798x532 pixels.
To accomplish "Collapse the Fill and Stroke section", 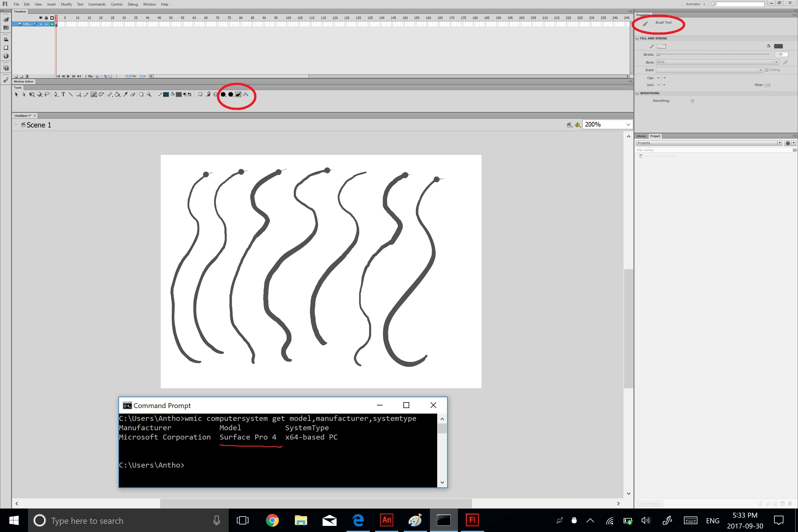I will coord(637,39).
